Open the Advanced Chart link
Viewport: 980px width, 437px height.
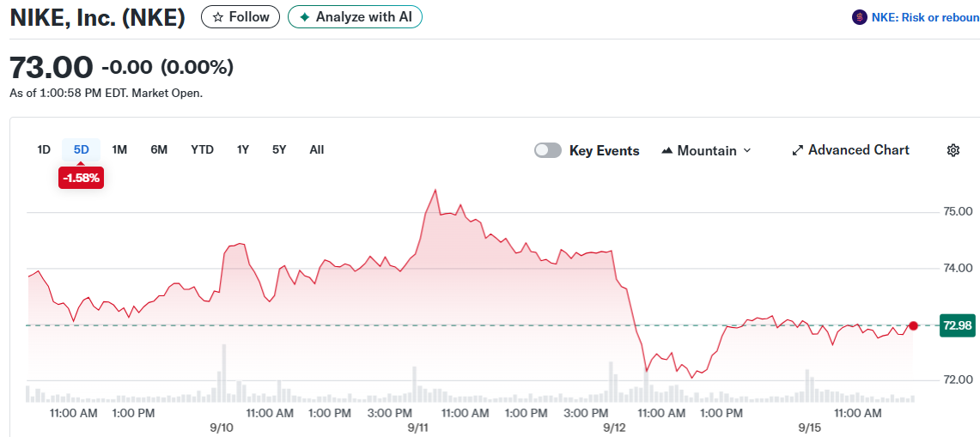pyautogui.click(x=850, y=150)
